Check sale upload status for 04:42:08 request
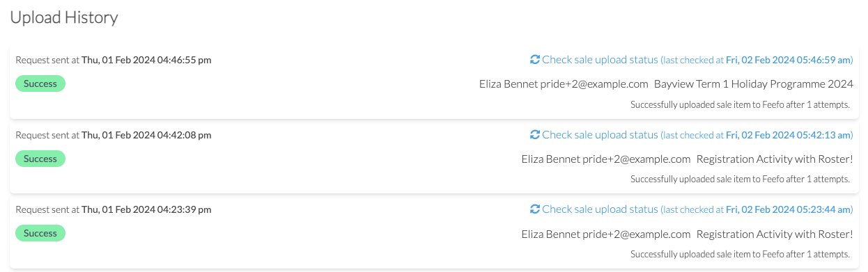868x272 pixels. point(600,134)
